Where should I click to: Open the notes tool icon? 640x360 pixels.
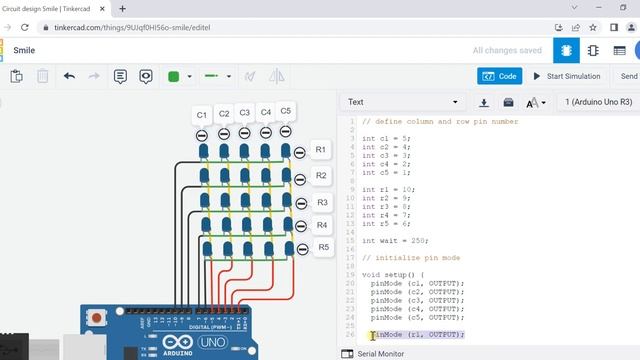[120, 76]
